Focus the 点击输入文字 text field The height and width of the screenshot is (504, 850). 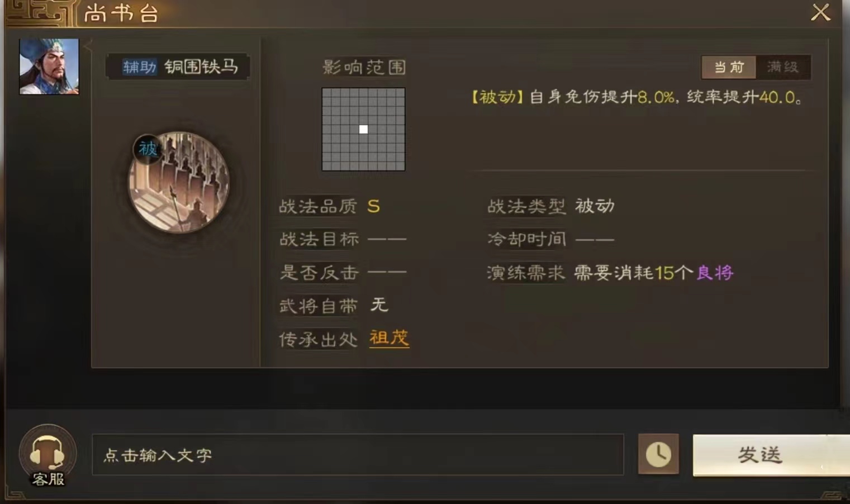click(x=358, y=455)
